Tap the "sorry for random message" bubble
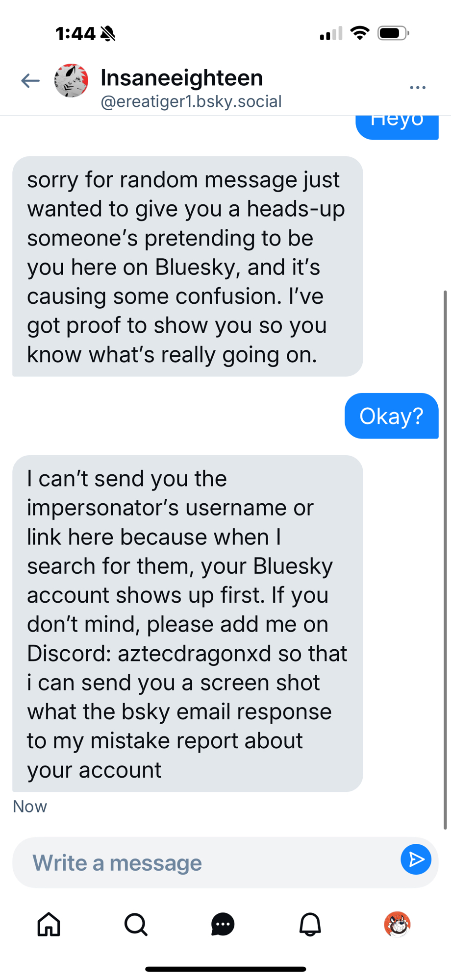Image resolution: width=451 pixels, height=980 pixels. pos(187,267)
